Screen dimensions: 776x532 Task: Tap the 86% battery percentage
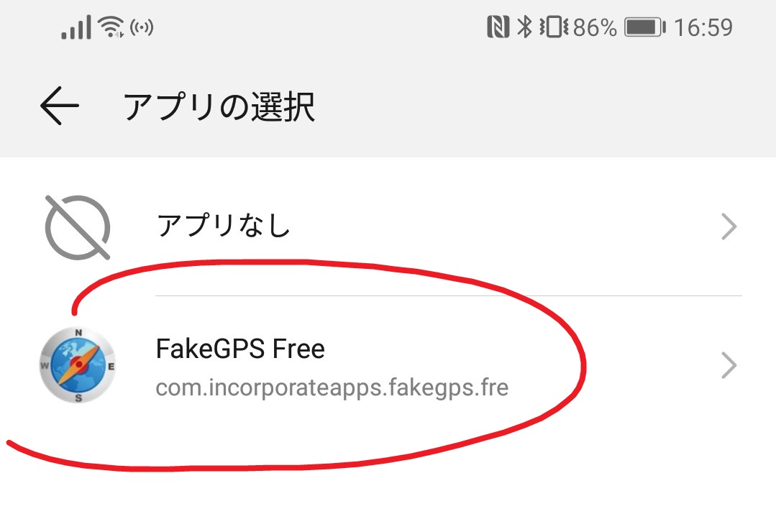click(595, 27)
